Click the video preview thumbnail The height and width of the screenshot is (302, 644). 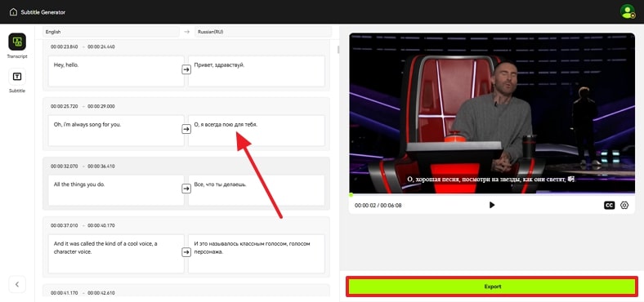click(492, 113)
